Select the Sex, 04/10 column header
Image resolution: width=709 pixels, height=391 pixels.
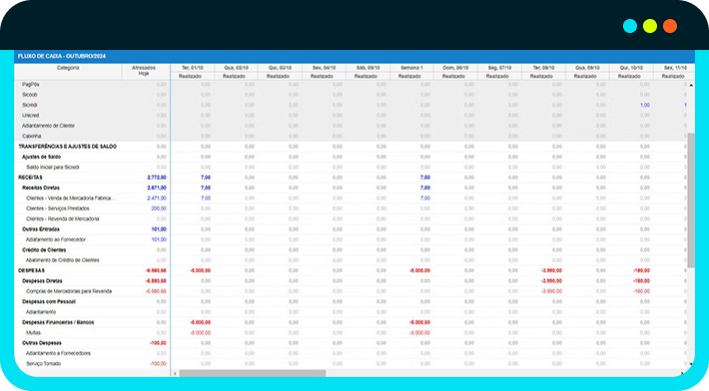324,68
